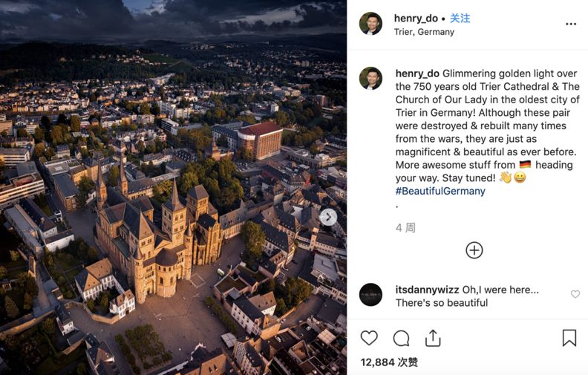Open the three-dot more options menu
Image resolution: width=588 pixels, height=375 pixels.
coord(571,24)
